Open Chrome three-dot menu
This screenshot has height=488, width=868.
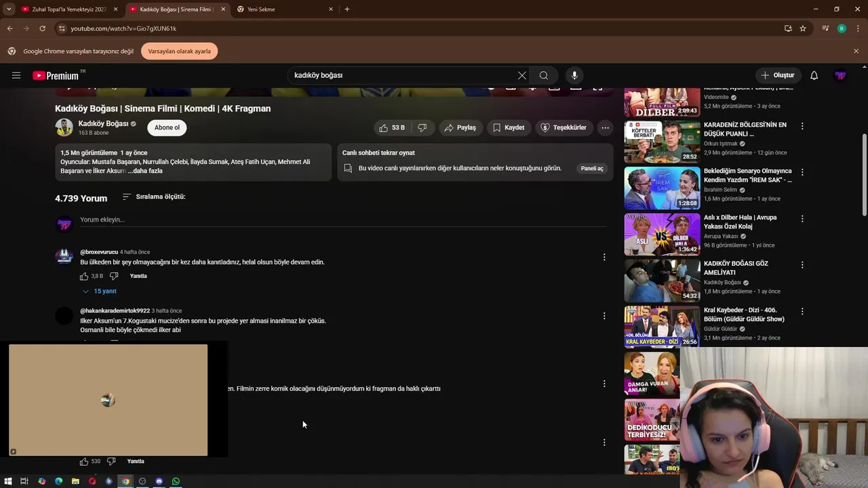(856, 28)
